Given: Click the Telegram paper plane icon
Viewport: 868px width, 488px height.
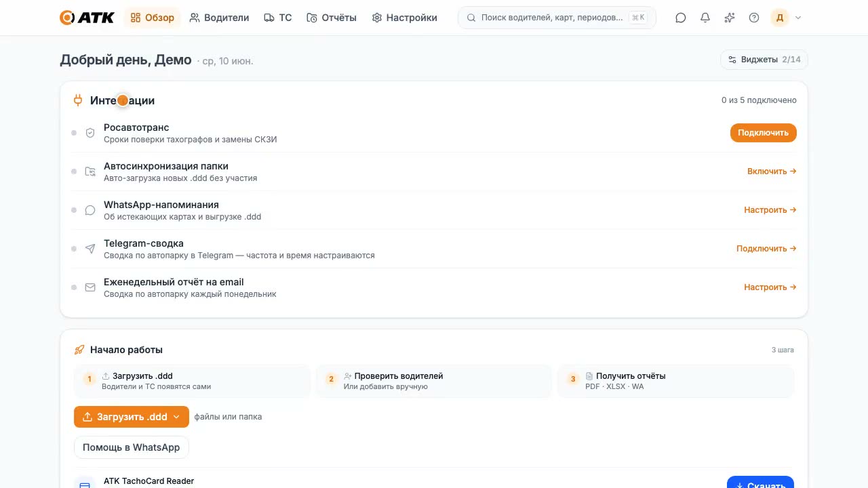Looking at the screenshot, I should 90,249.
